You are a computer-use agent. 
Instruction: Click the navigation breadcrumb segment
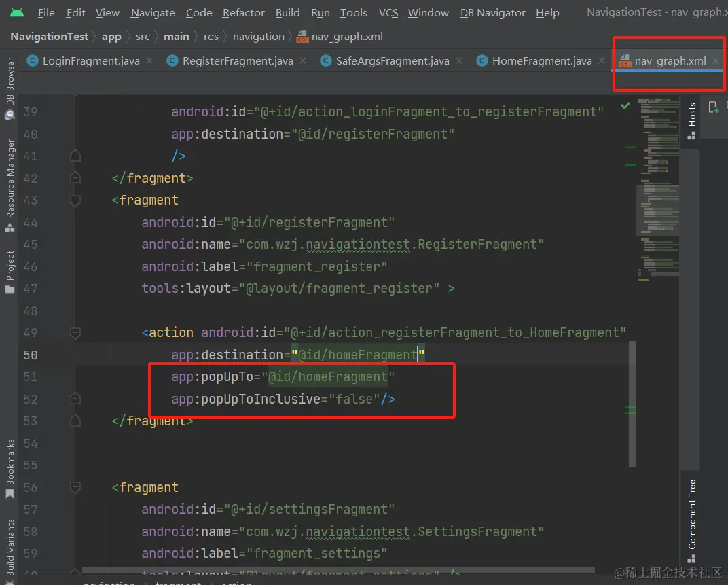point(259,37)
